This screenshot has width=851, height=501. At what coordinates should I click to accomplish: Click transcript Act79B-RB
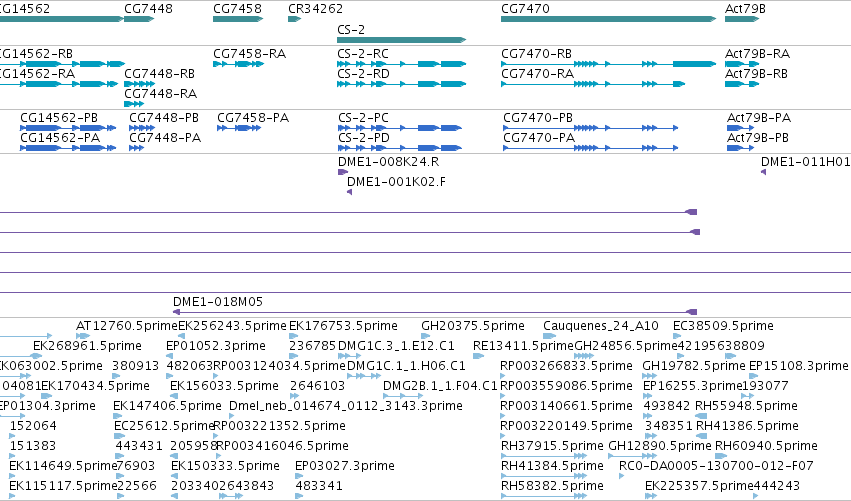[x=741, y=84]
